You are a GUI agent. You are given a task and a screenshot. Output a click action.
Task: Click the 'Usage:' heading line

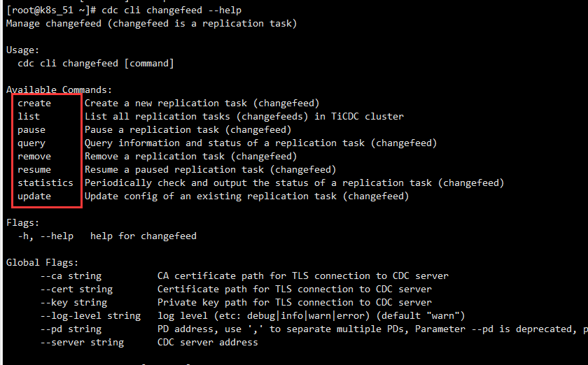click(22, 50)
